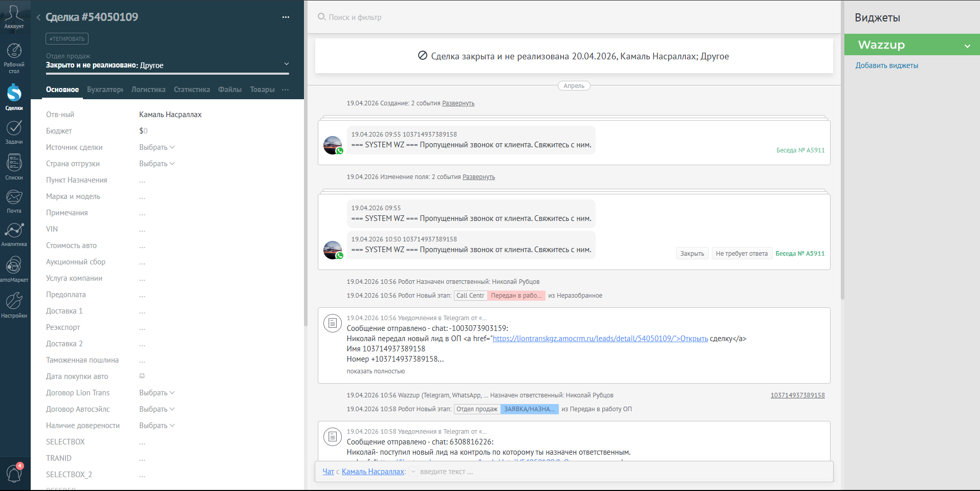Click the closed-deal ban icon in banner
Viewport: 980px width, 491px height.
(x=423, y=56)
